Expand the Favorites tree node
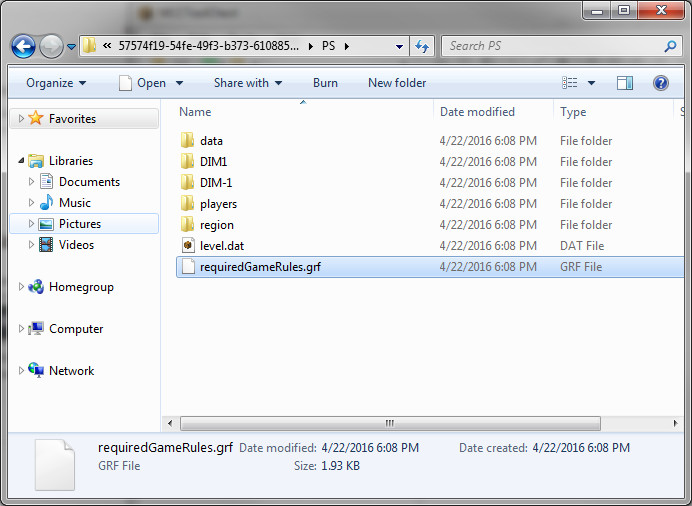This screenshot has width=692, height=506. pos(21,118)
